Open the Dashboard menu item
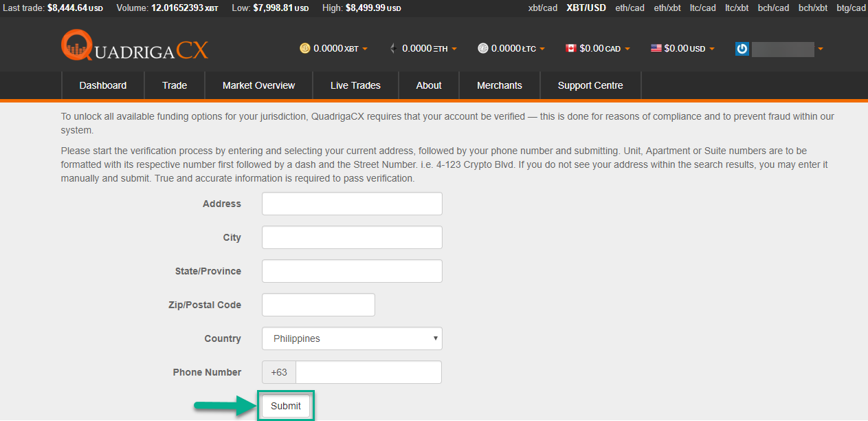 (103, 85)
